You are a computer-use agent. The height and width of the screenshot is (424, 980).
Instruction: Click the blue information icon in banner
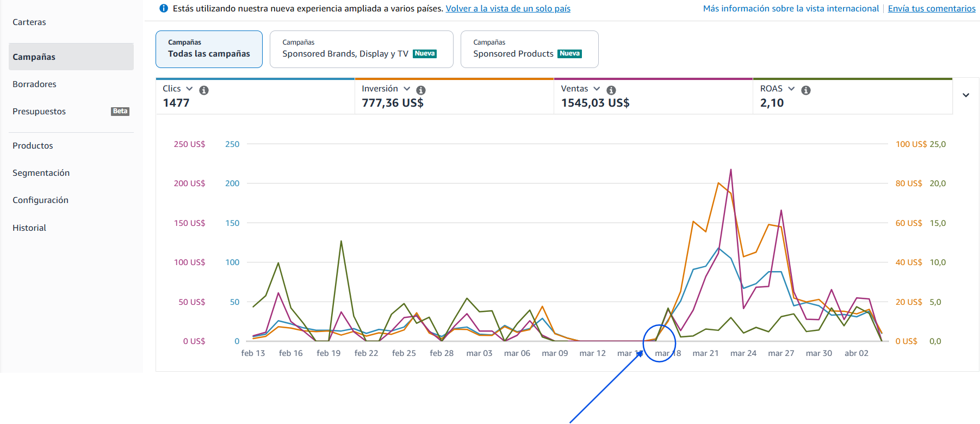[164, 9]
